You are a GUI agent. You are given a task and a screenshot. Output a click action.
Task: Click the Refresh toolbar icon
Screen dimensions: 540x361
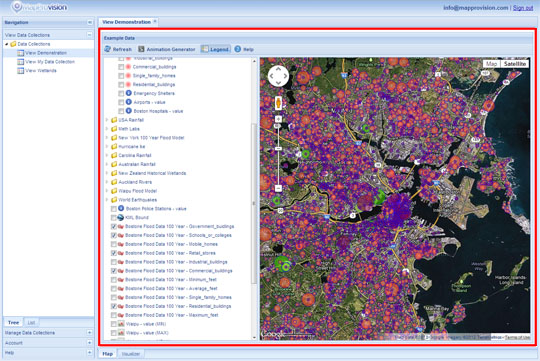[x=108, y=49]
